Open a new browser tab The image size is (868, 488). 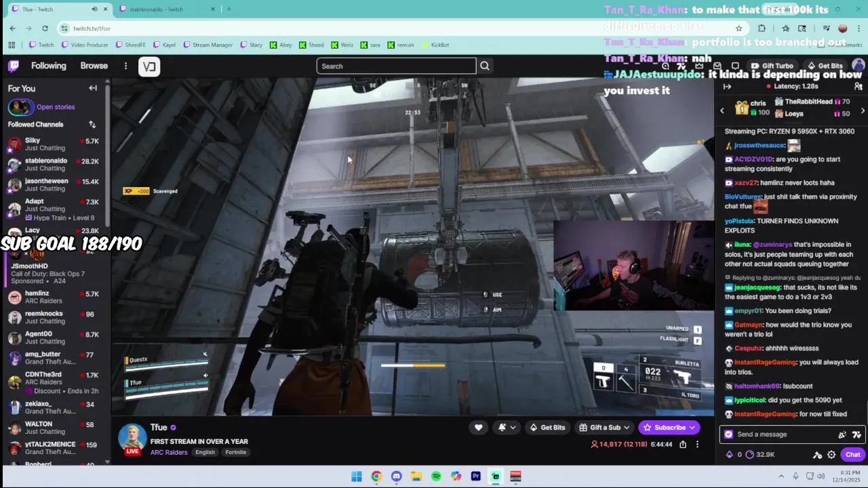[229, 9]
